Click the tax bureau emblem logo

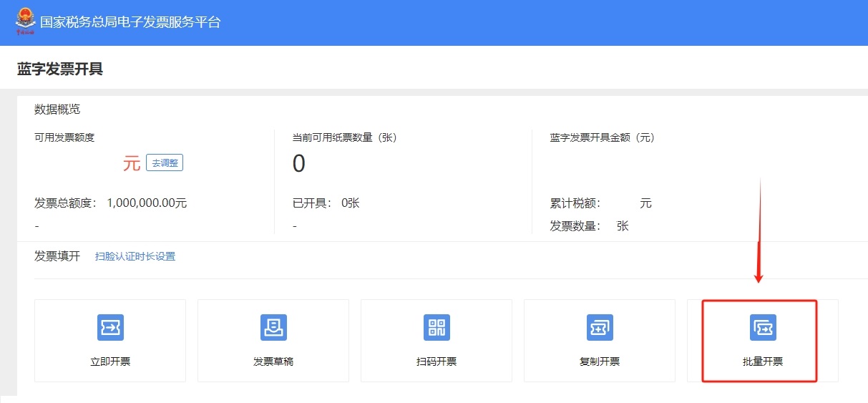(x=25, y=21)
